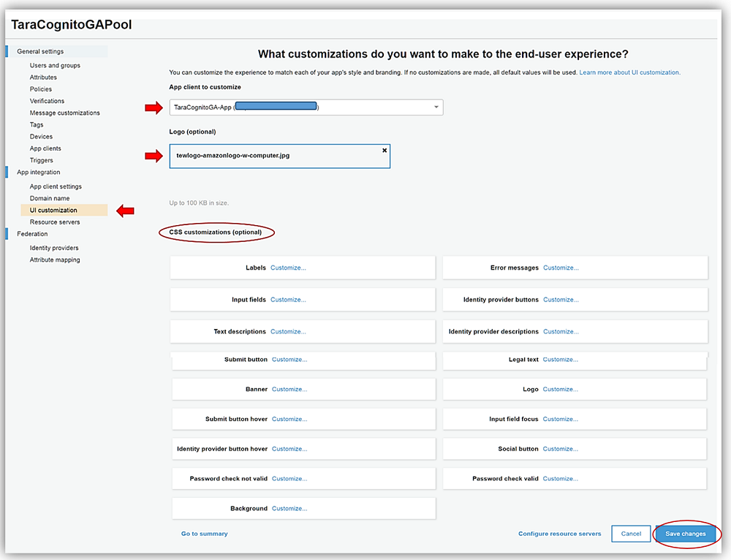Click Configure resource servers link
This screenshot has width=731, height=560.
click(559, 534)
